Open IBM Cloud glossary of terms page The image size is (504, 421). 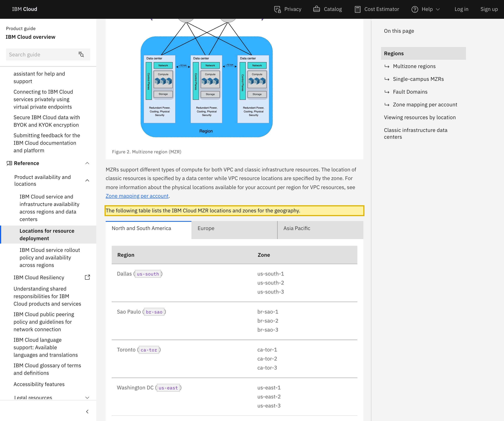[47, 369]
